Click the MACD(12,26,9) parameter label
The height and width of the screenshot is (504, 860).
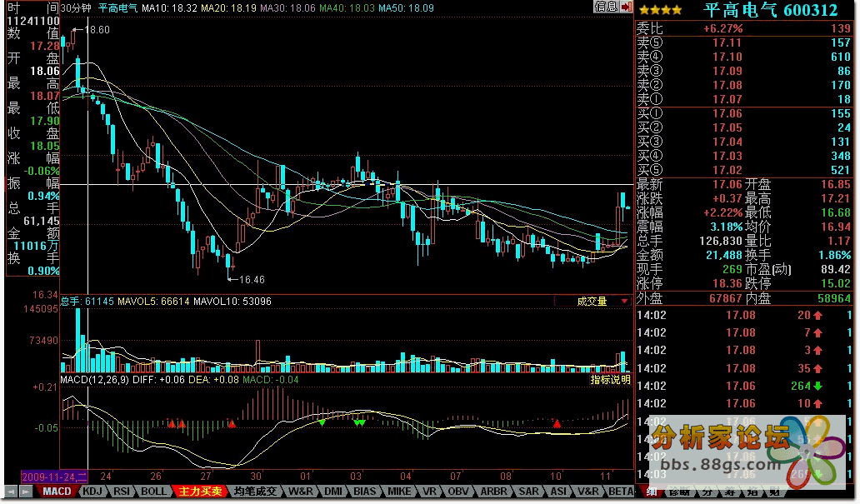coord(94,380)
